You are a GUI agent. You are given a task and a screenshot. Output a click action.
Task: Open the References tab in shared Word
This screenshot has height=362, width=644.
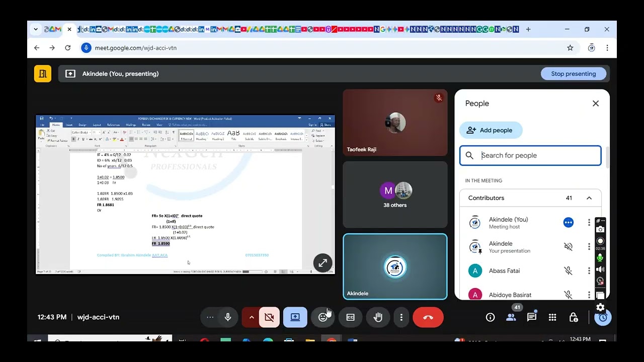click(x=113, y=125)
